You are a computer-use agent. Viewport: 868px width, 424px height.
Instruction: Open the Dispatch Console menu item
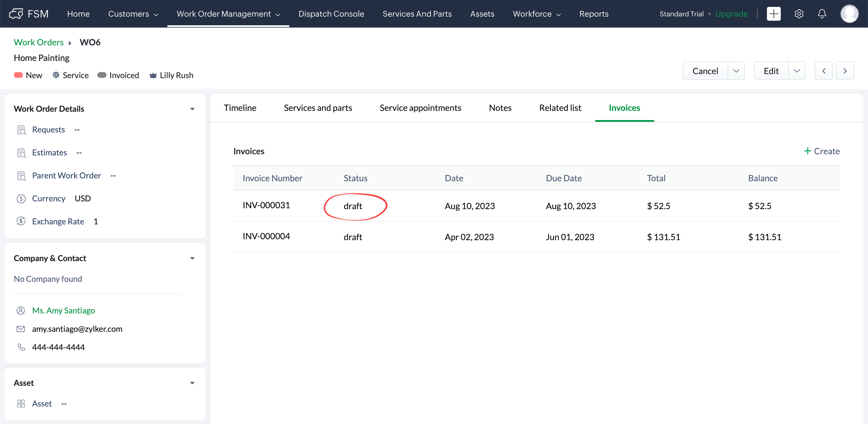331,14
